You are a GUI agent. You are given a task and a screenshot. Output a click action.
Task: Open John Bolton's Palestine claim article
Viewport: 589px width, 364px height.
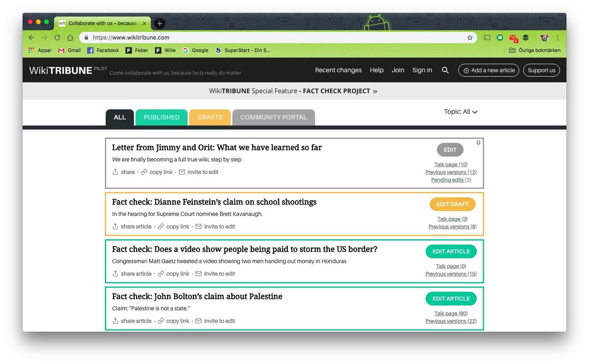(x=197, y=296)
